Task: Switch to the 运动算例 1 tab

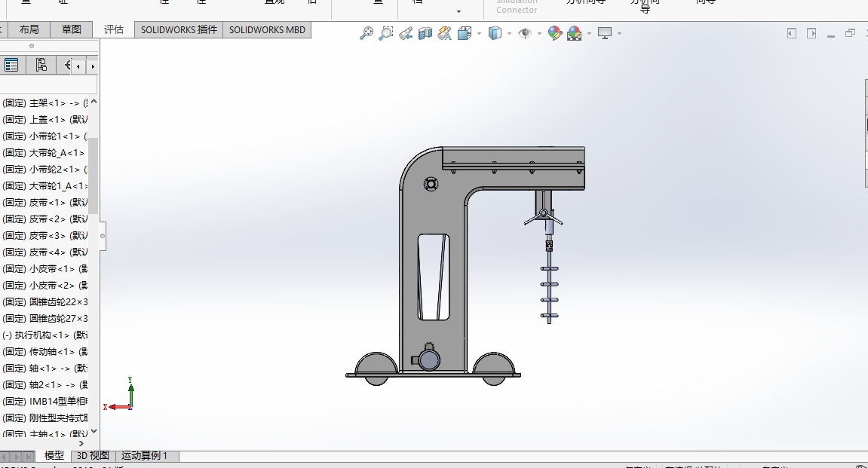Action: pyautogui.click(x=145, y=456)
